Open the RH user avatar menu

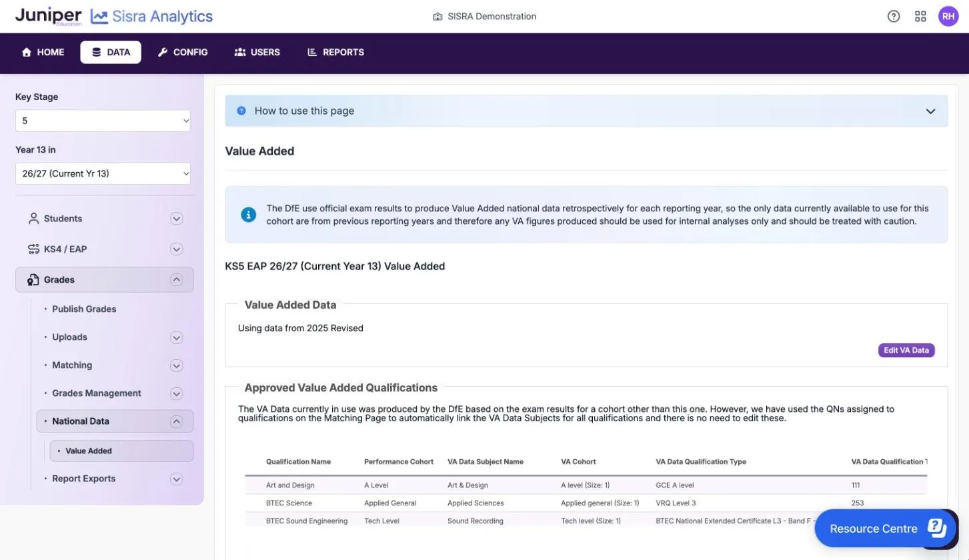click(948, 17)
